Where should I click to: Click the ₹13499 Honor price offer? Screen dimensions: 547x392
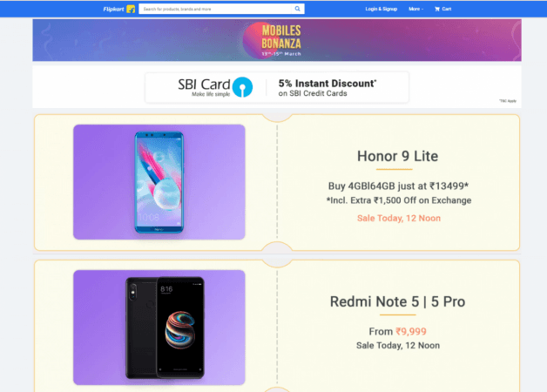(x=398, y=186)
